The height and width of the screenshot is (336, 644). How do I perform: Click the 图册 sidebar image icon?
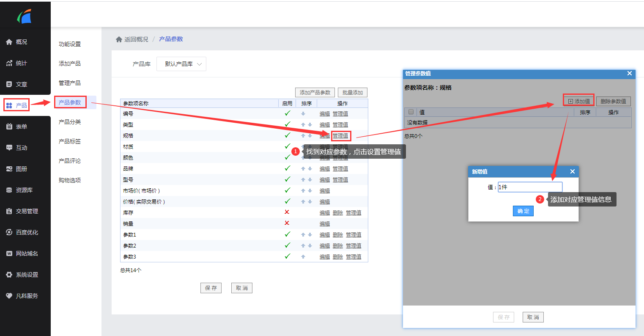(9, 169)
